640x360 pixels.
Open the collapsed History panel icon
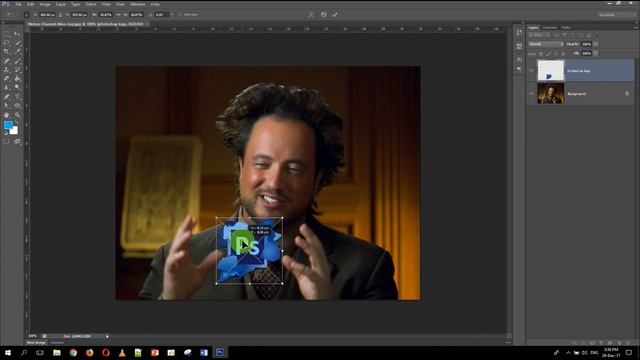519,33
